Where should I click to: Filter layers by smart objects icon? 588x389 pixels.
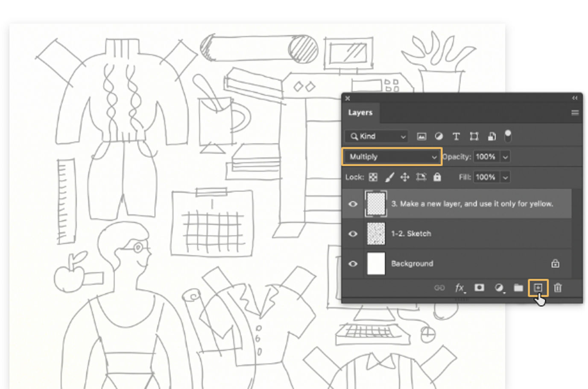pyautogui.click(x=492, y=136)
